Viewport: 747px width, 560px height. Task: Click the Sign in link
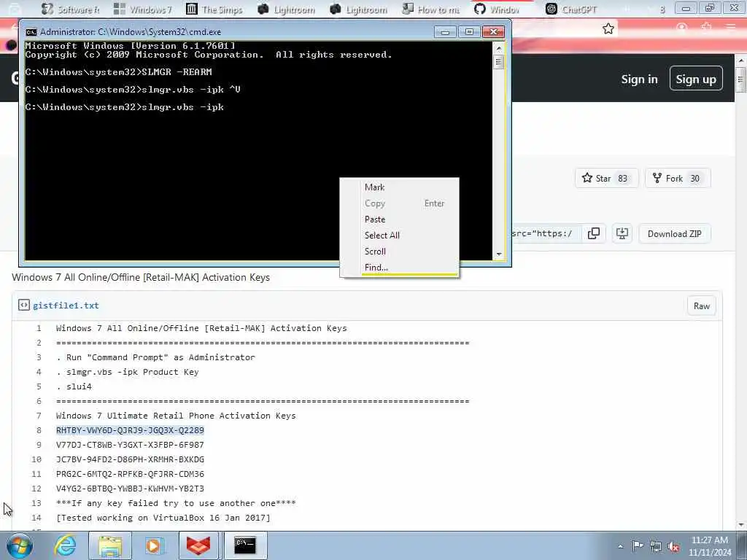pyautogui.click(x=639, y=79)
